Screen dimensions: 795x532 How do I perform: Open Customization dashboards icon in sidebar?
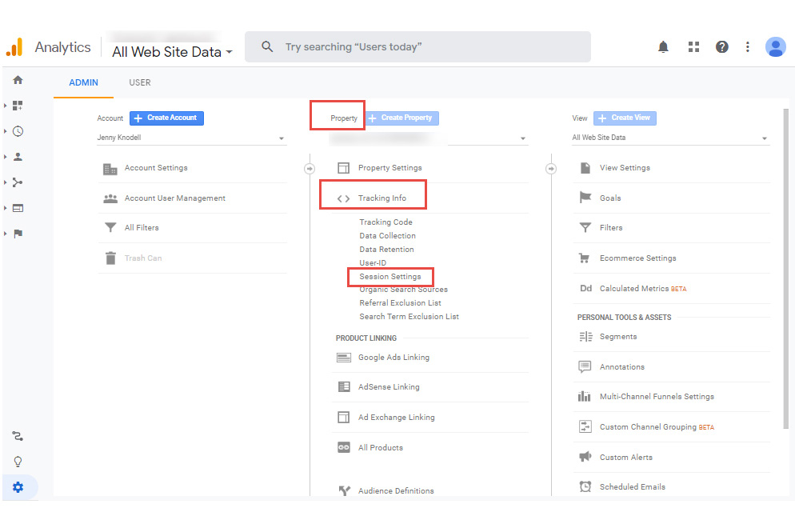click(x=18, y=106)
